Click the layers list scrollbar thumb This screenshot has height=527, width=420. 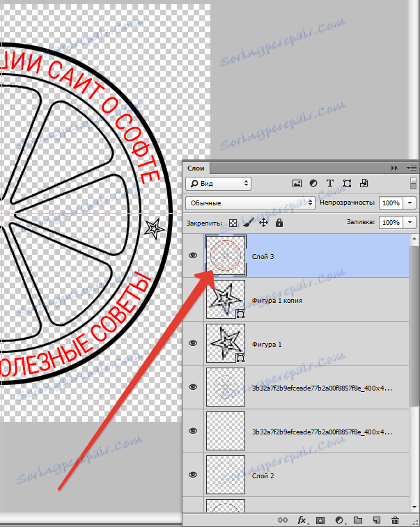click(414, 325)
